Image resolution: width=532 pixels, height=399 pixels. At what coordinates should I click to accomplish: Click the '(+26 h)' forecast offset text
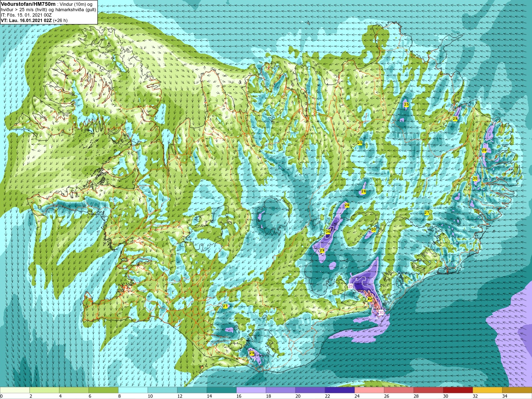click(x=60, y=20)
